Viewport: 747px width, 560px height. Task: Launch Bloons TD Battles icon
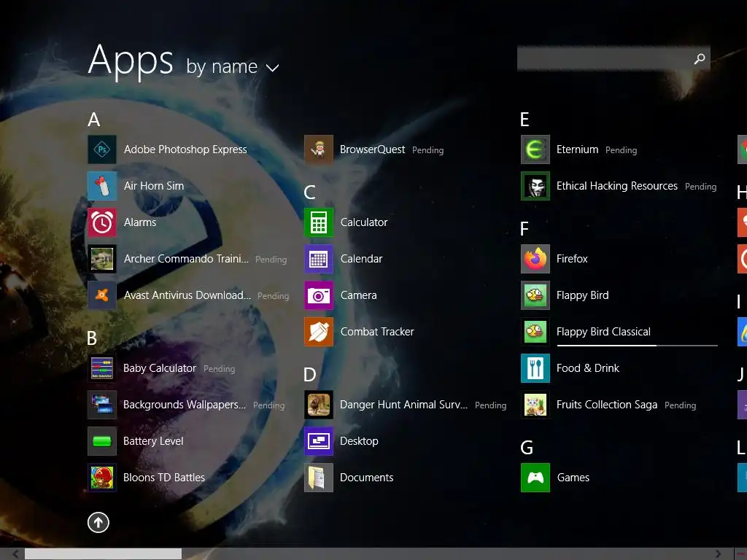102,478
